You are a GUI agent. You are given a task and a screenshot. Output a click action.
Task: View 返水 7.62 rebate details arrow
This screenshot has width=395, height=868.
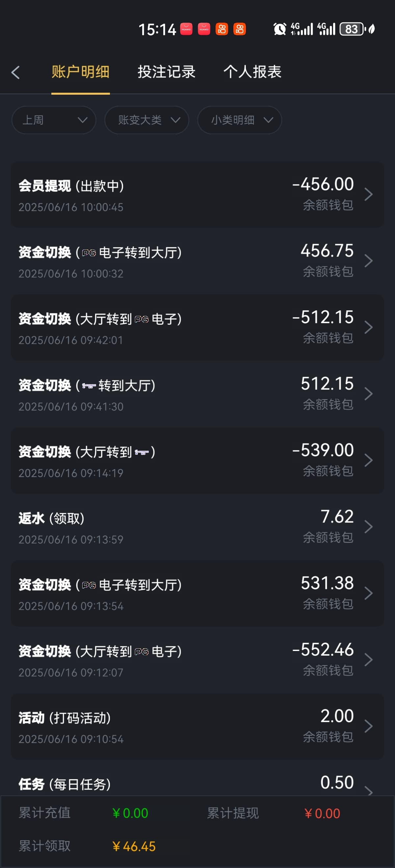pyautogui.click(x=368, y=527)
